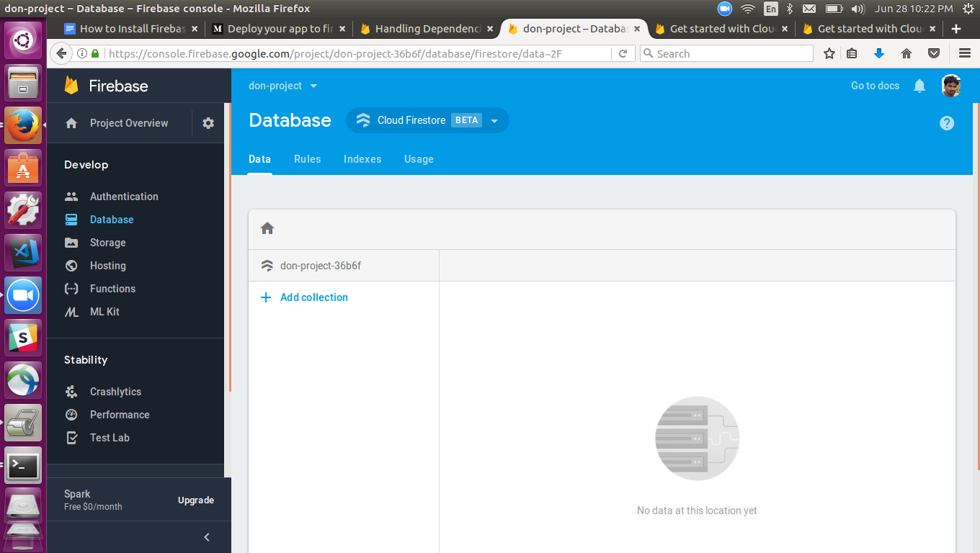Switch to the Rules tab
Image resolution: width=980 pixels, height=553 pixels.
tap(307, 159)
